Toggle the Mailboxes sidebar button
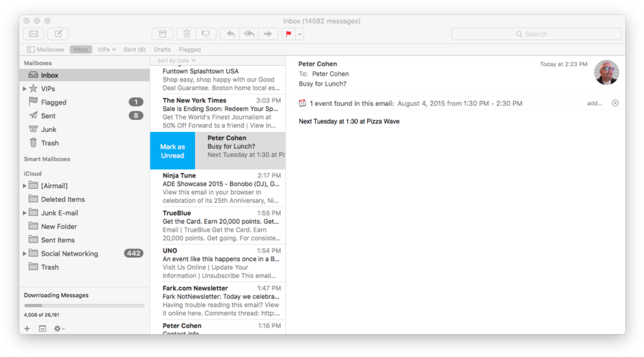Viewport: 644px width, 357px height. point(46,50)
